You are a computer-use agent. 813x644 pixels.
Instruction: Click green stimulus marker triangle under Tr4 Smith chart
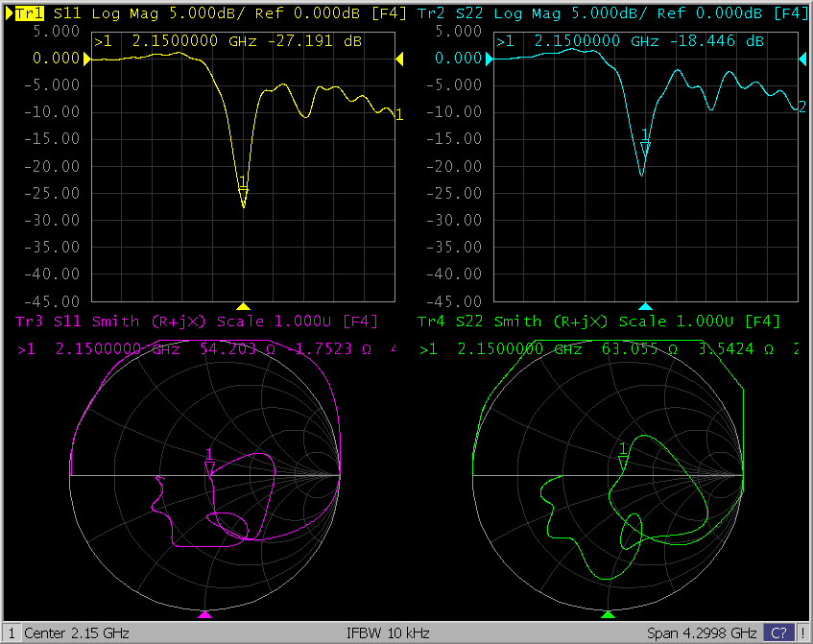point(608,614)
